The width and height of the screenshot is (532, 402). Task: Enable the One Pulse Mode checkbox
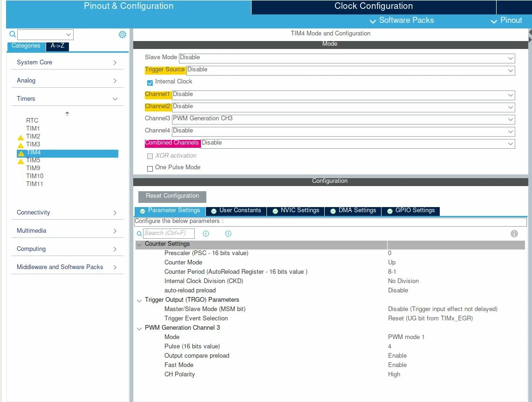pos(150,169)
